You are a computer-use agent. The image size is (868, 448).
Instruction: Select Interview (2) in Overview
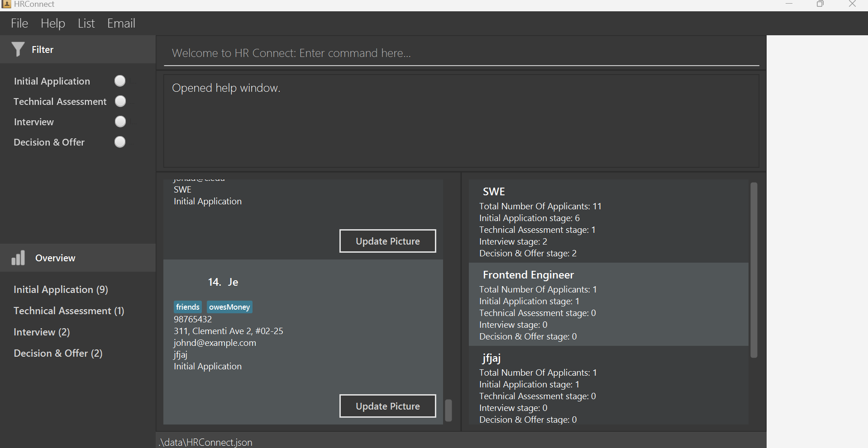[42, 332]
